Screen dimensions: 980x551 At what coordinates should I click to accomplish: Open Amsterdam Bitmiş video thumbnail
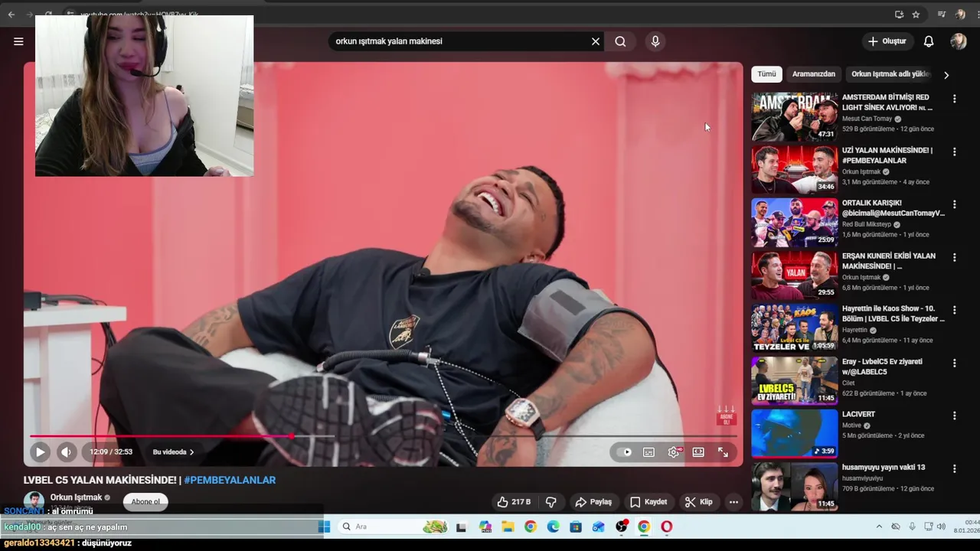795,117
